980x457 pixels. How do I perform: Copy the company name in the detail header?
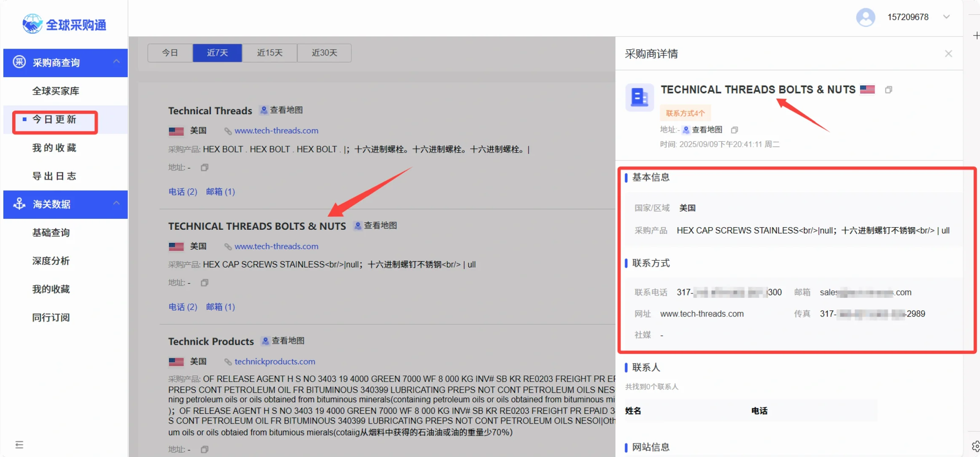point(888,90)
